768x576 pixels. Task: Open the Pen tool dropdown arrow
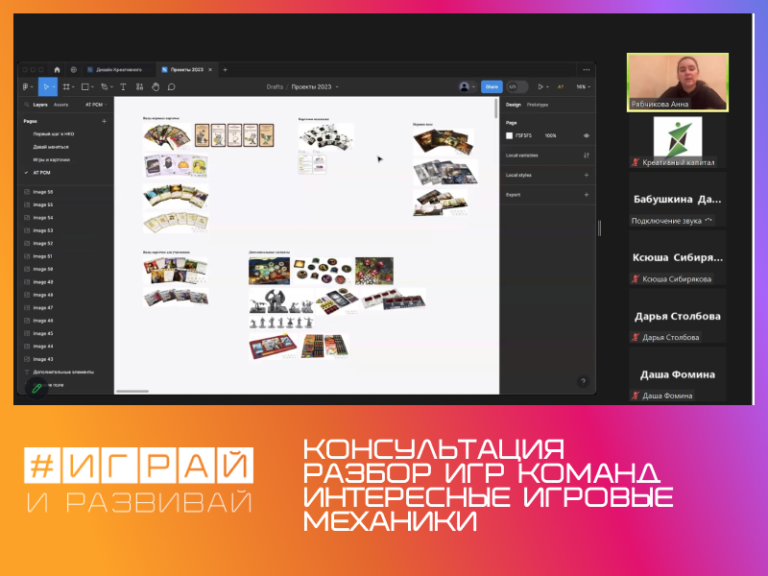click(x=111, y=87)
